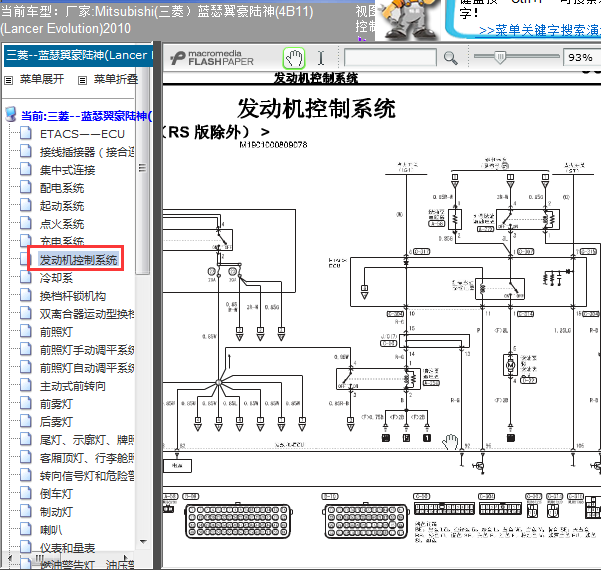
Task: Open 倒车灯 diagram
Action: click(x=56, y=494)
